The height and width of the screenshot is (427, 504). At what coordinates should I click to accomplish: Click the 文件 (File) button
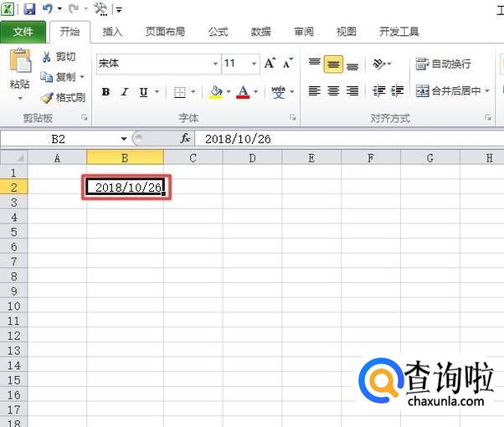(x=23, y=32)
